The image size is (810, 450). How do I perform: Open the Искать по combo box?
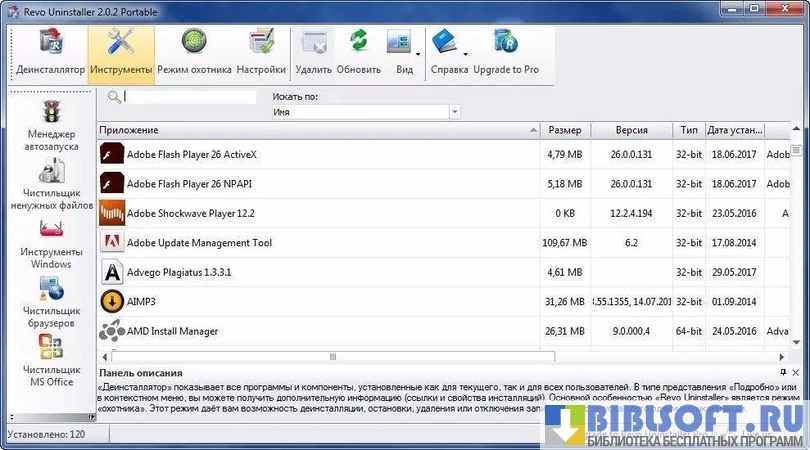(365, 113)
